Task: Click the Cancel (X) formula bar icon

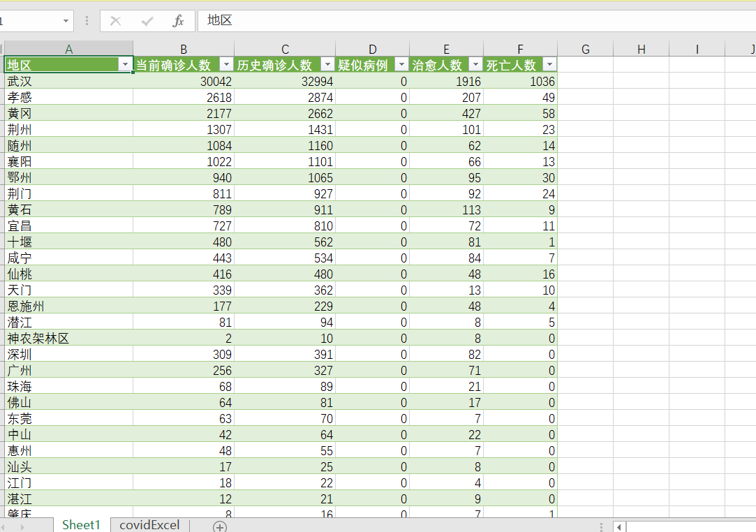Action: click(x=116, y=21)
